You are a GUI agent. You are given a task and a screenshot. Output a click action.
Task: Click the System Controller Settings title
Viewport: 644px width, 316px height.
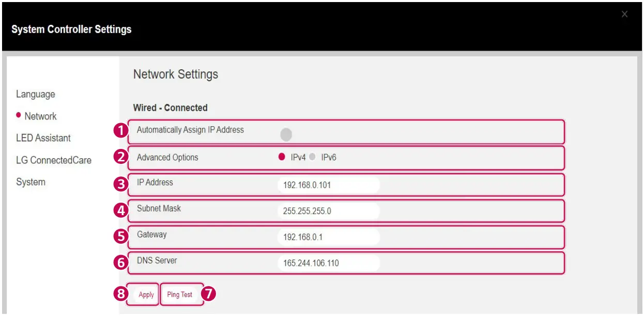(x=71, y=29)
